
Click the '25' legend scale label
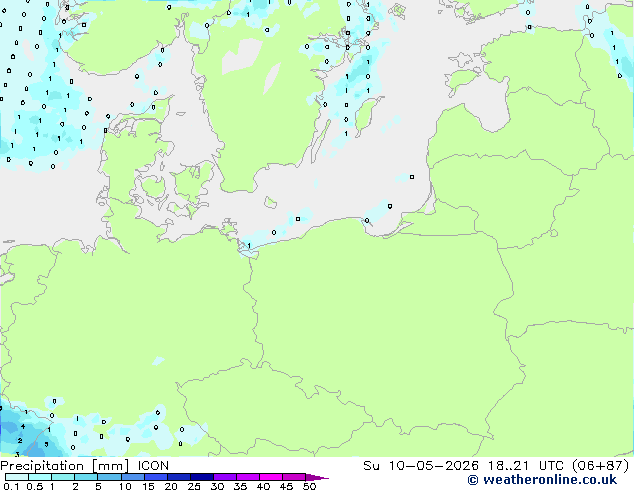pos(194,486)
